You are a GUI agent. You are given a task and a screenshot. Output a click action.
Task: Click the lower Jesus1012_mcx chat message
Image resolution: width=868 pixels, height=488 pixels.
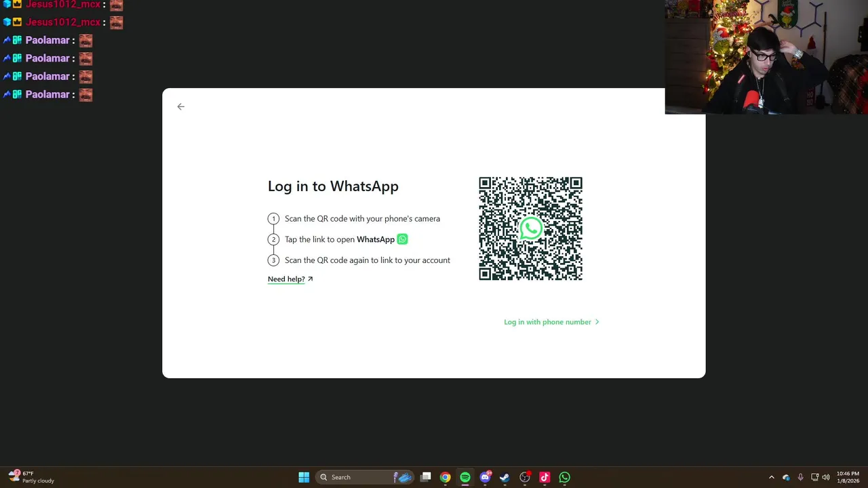point(63,22)
